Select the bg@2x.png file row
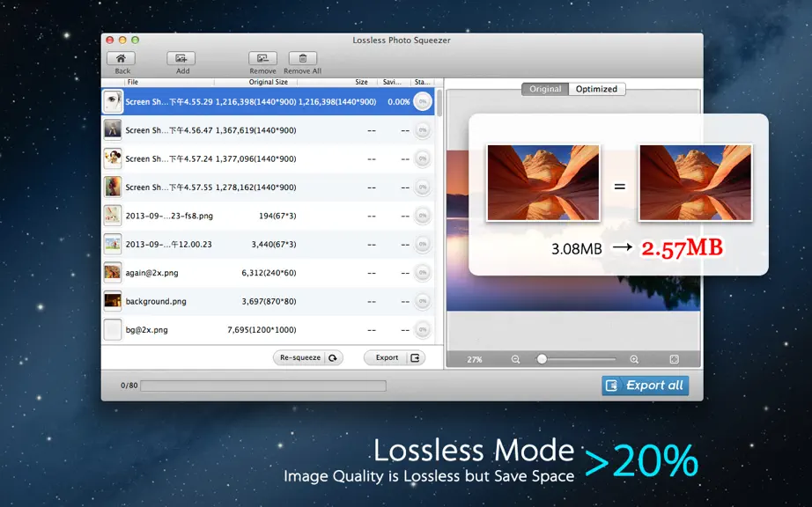The image size is (812, 507). pos(269,329)
